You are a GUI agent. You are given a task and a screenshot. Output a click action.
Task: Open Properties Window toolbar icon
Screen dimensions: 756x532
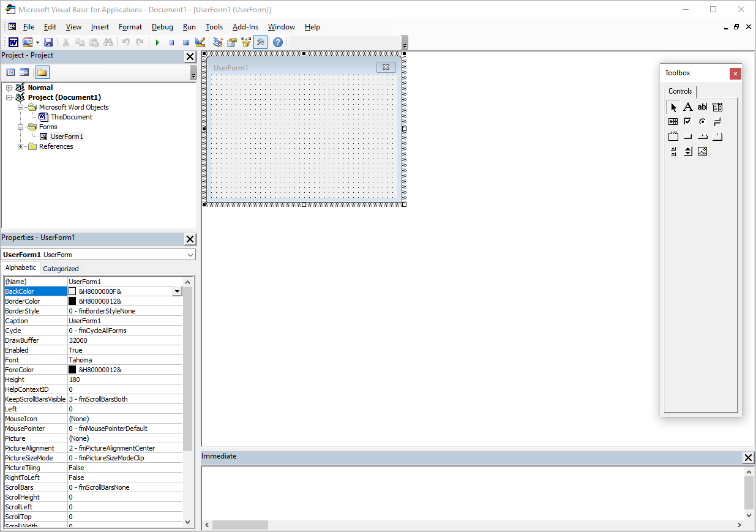pos(232,42)
